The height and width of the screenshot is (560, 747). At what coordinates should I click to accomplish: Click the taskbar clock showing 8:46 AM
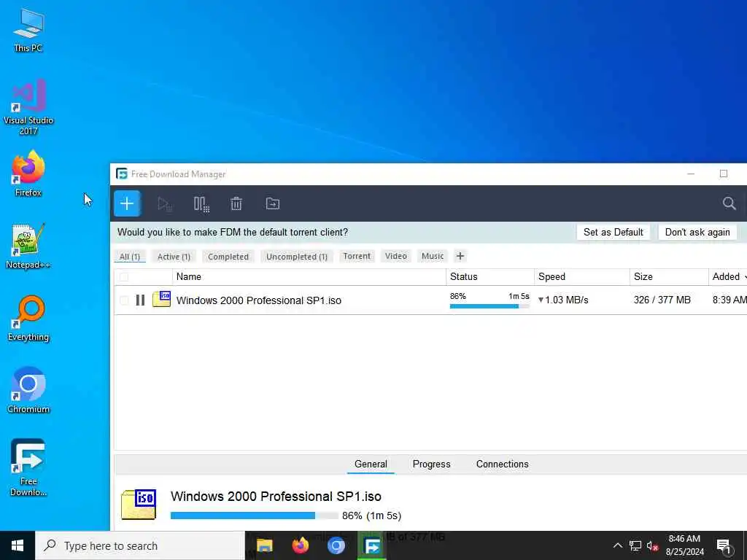tap(684, 545)
